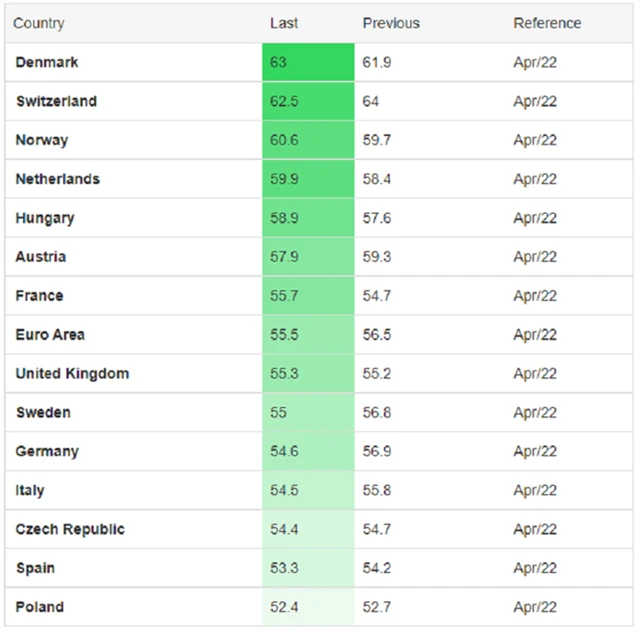Open the Czech Republic link
The height and width of the screenshot is (632, 640).
(x=70, y=530)
